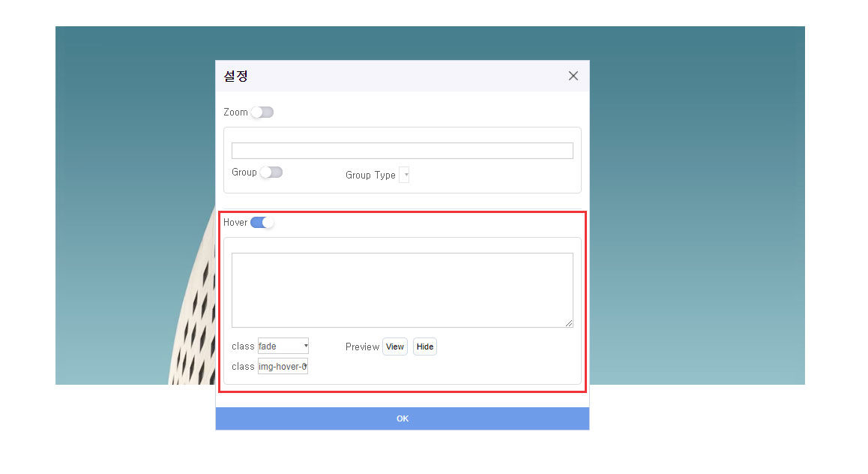Click the 'Zoom' text label

point(235,112)
